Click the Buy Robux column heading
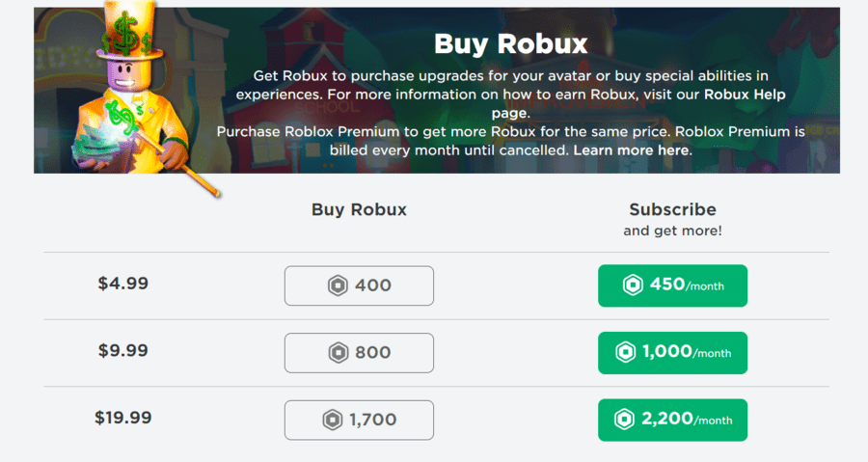This screenshot has height=462, width=868. [x=360, y=209]
